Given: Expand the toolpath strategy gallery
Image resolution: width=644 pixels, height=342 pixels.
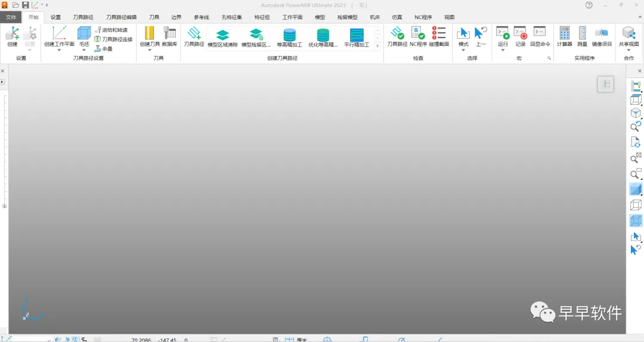Looking at the screenshot, I should [377, 45].
